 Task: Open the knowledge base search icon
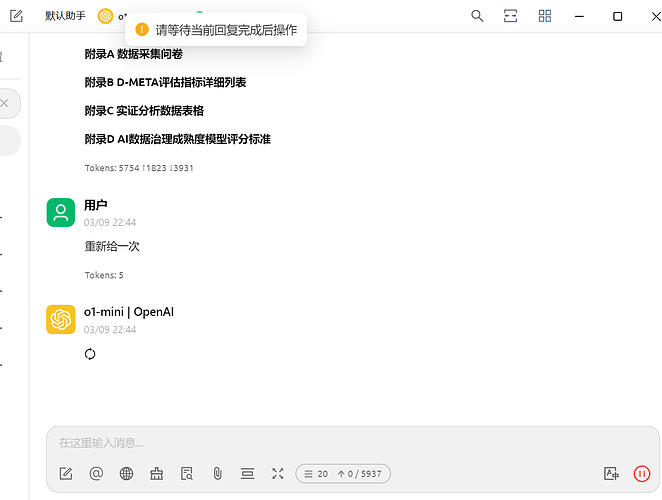187,474
